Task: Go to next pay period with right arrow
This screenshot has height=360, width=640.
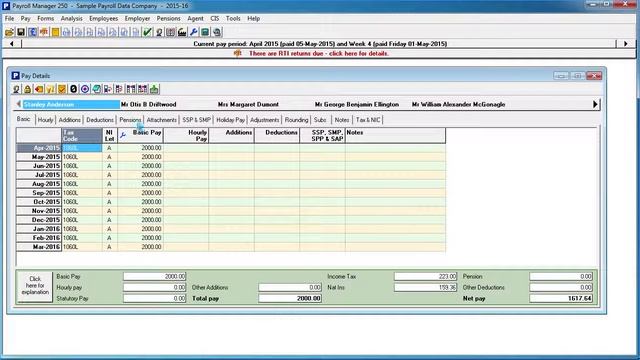Action: pyautogui.click(x=625, y=44)
